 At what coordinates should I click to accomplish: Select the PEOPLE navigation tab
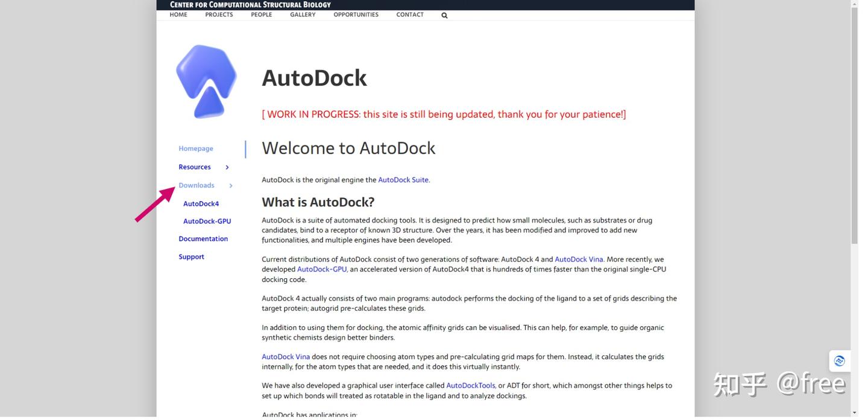click(x=261, y=14)
